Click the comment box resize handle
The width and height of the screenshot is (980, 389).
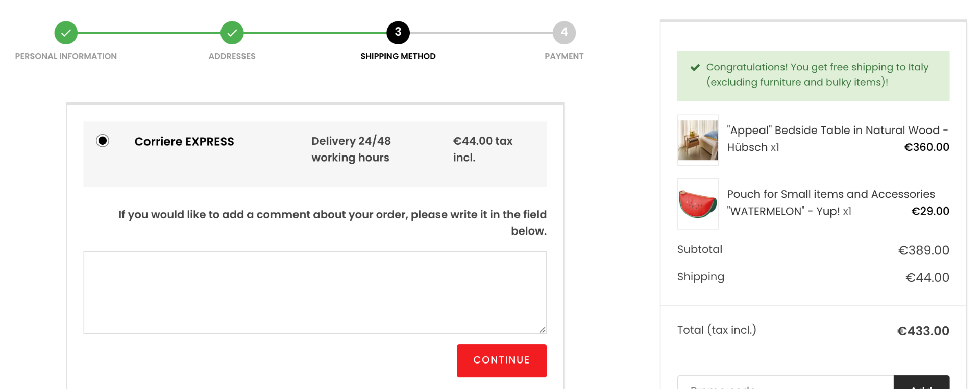(x=542, y=330)
